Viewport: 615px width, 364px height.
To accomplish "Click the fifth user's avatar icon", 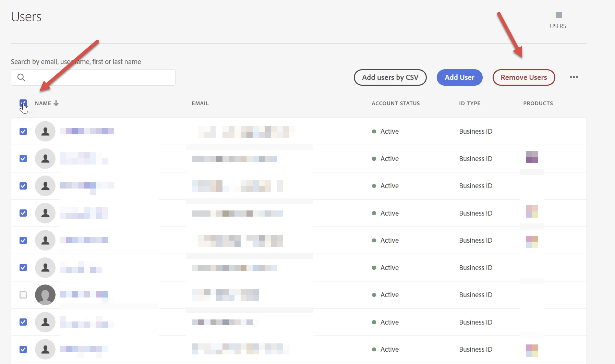I will [45, 240].
